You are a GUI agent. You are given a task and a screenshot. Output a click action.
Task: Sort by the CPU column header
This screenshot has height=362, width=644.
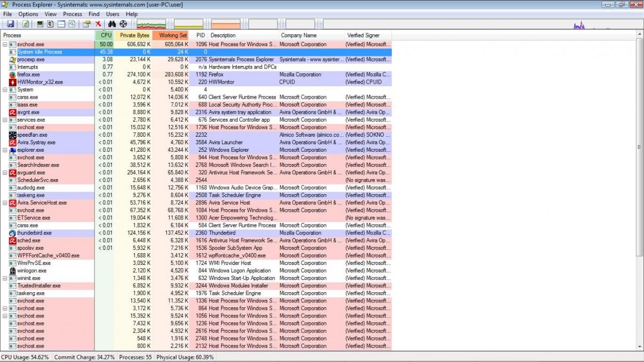coord(104,35)
